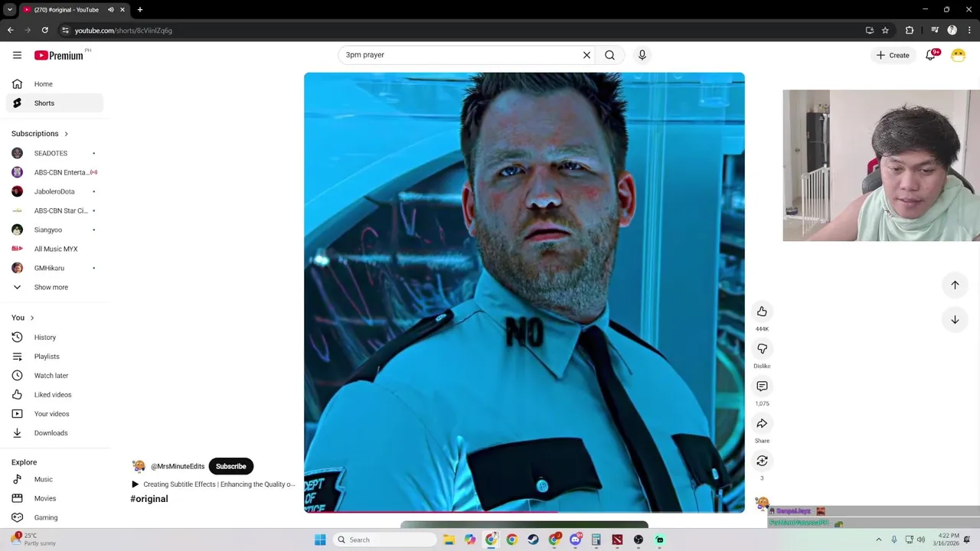Subscribe to @MrsMinuteEdits
Screen dimensions: 980x551
tap(230, 466)
